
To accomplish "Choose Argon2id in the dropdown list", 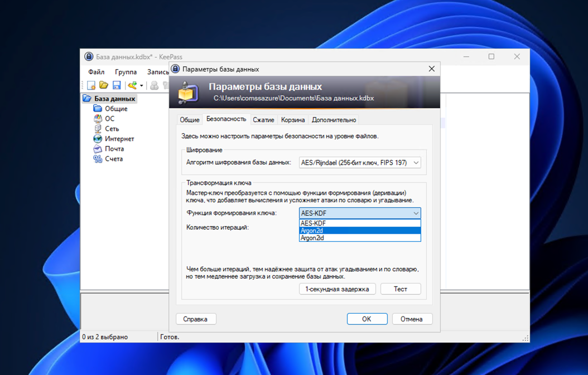I will point(360,238).
